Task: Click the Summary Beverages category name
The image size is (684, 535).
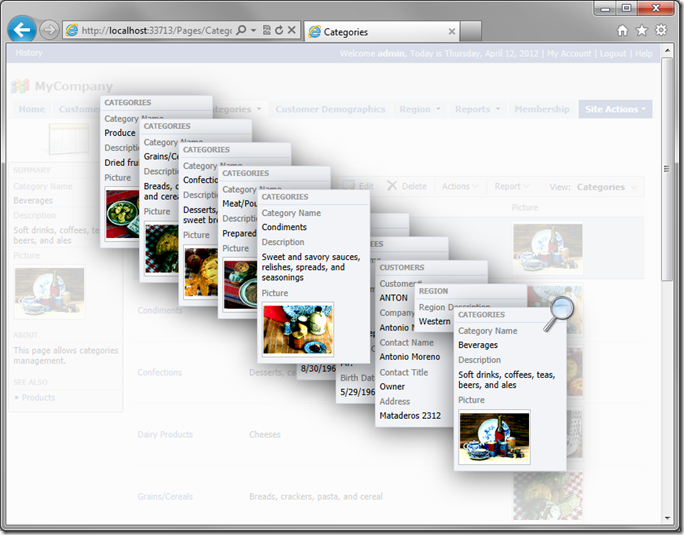Action: [33, 200]
